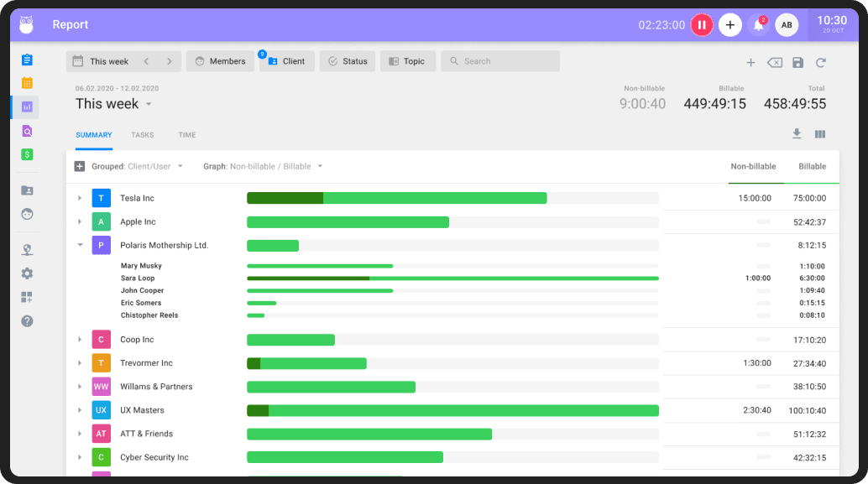Open the Graph Non-billable / Billable dropdown
This screenshot has height=484, width=868.
(x=263, y=166)
